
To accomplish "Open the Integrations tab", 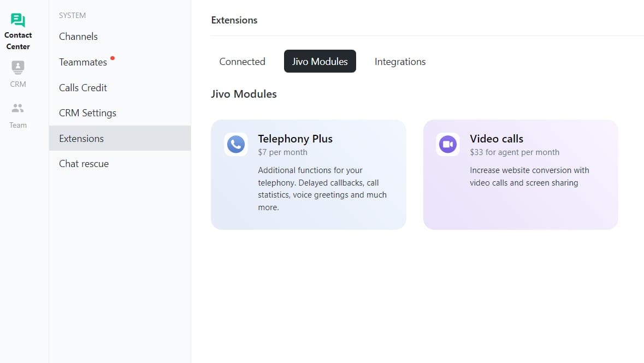I will (x=400, y=62).
